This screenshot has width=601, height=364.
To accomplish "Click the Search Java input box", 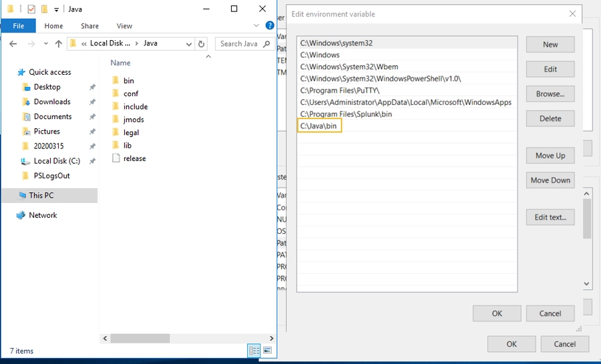I will point(239,43).
